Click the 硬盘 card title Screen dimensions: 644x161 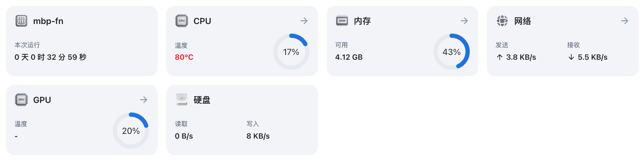[x=202, y=100]
